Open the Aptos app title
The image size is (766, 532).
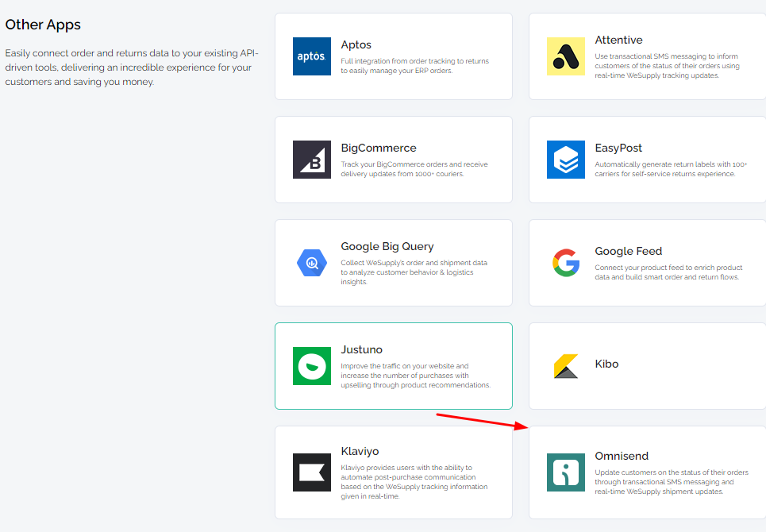pyautogui.click(x=356, y=44)
